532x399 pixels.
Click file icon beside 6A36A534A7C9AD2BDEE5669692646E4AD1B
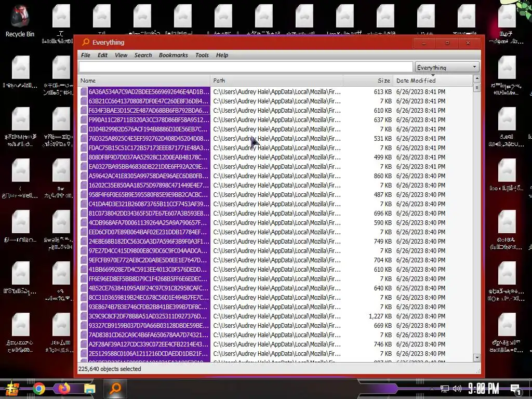tap(84, 91)
